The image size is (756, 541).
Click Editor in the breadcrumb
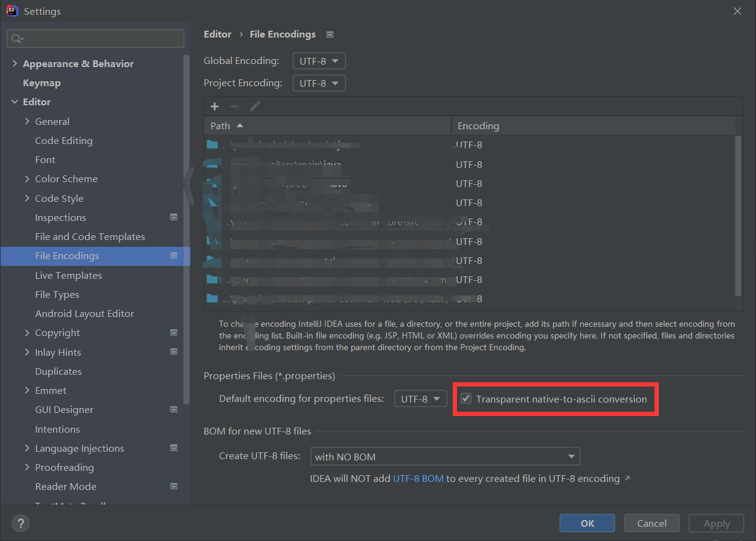[x=218, y=34]
